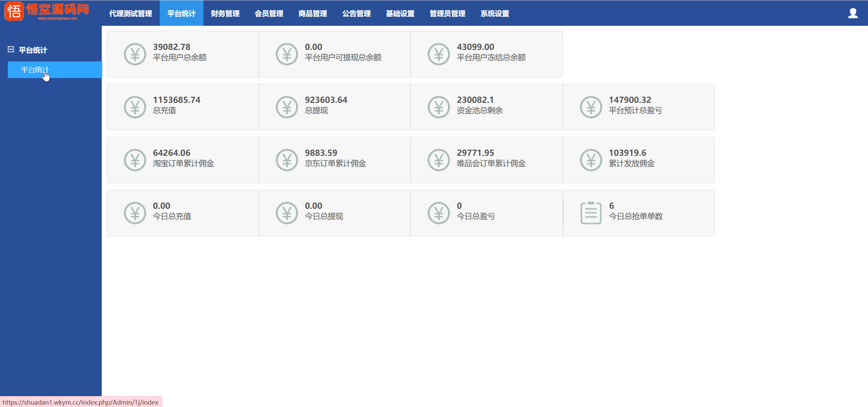Click the 1153685.74 total recharge value
This screenshot has width=868, height=407.
(x=177, y=100)
